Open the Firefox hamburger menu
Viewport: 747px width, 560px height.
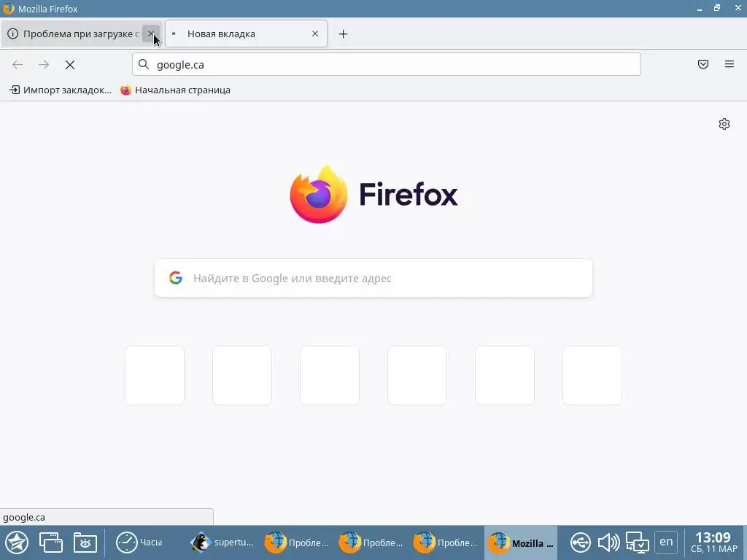coord(729,64)
